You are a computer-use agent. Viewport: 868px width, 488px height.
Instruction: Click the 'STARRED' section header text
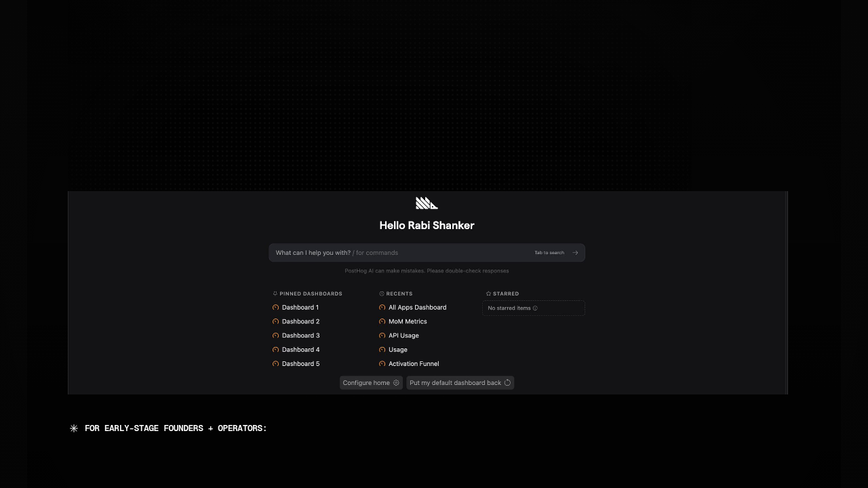tap(506, 293)
